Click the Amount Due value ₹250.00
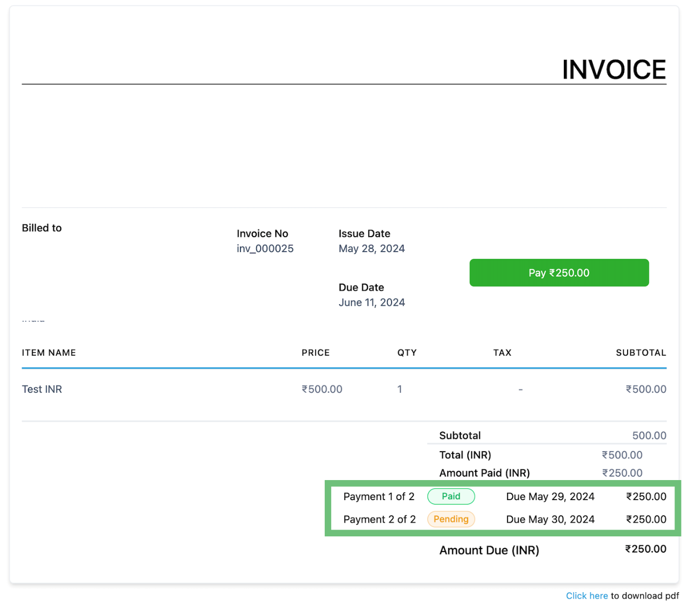Viewport: 700px width, 604px height. pyautogui.click(x=646, y=549)
